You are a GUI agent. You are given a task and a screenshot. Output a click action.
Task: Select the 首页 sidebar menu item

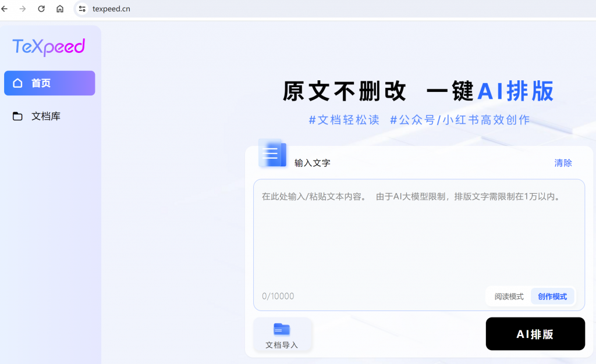tap(49, 83)
